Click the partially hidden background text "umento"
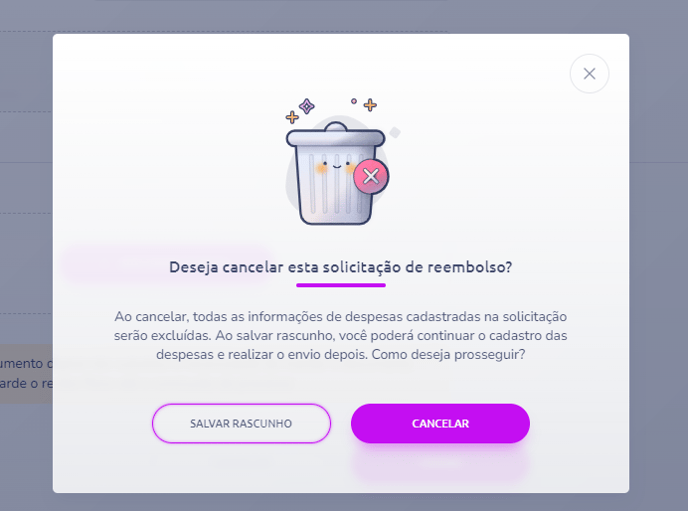The image size is (688, 511). click(x=22, y=364)
